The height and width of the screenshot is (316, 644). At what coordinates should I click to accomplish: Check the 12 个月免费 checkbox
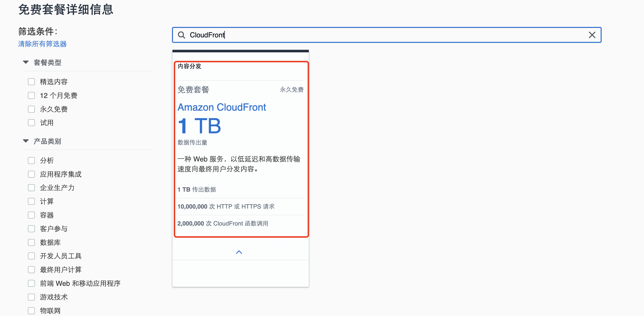(31, 95)
